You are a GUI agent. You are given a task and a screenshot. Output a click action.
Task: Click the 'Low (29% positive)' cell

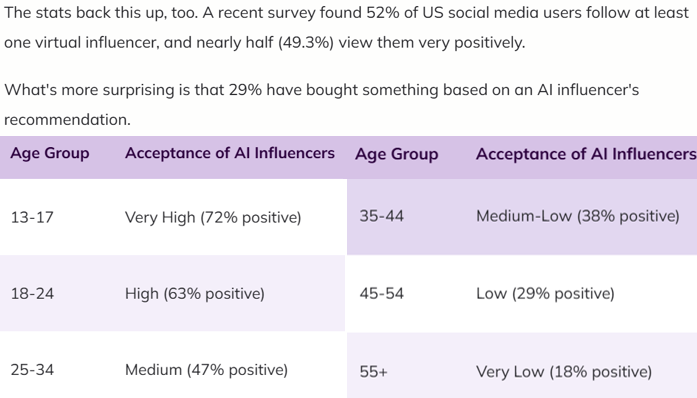tap(545, 293)
